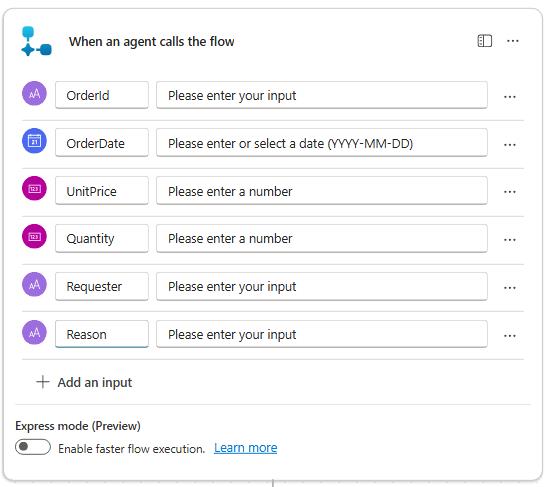Click the 'Express mode (Preview)' label
Screen dimensions: 547x487
(78, 426)
